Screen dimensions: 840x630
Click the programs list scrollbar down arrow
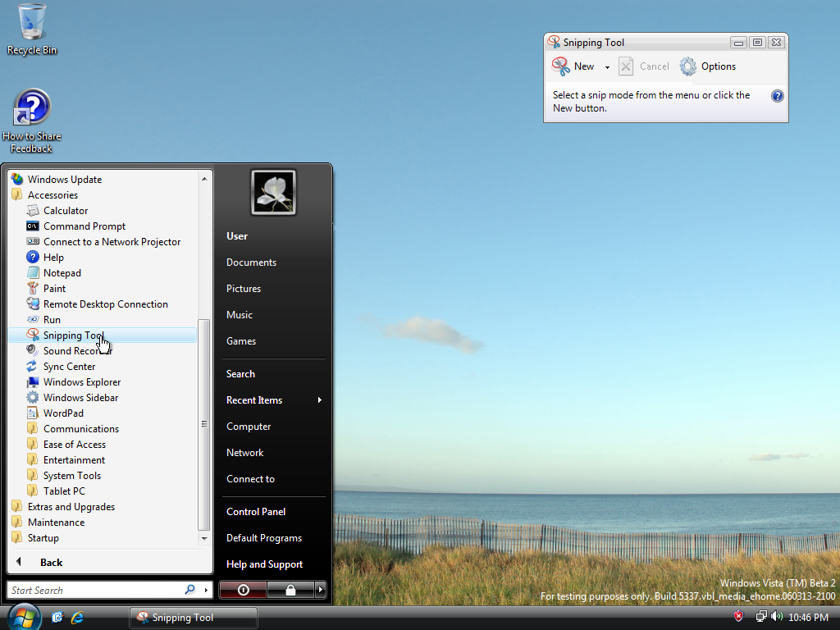click(204, 538)
